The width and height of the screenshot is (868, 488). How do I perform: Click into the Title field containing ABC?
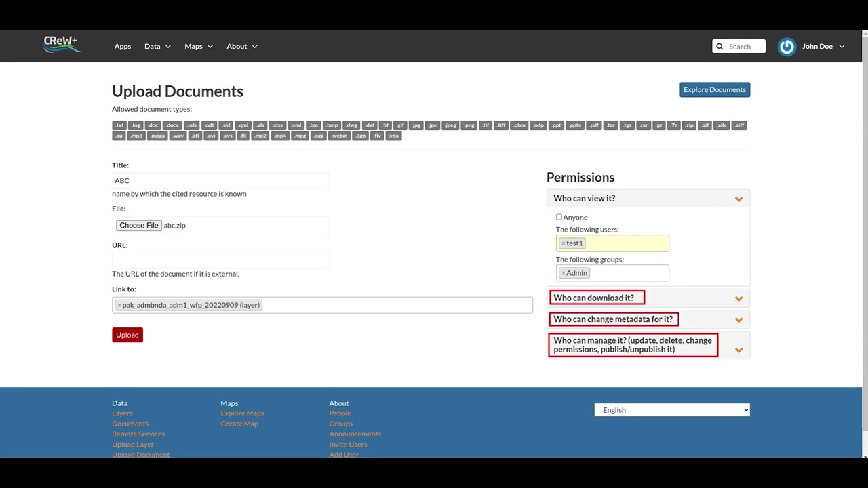220,180
